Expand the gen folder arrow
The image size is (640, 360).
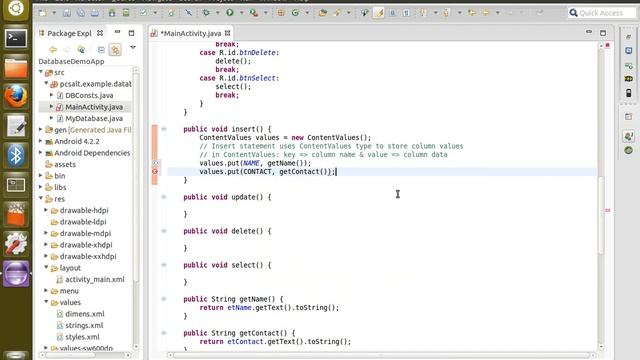tap(41, 129)
